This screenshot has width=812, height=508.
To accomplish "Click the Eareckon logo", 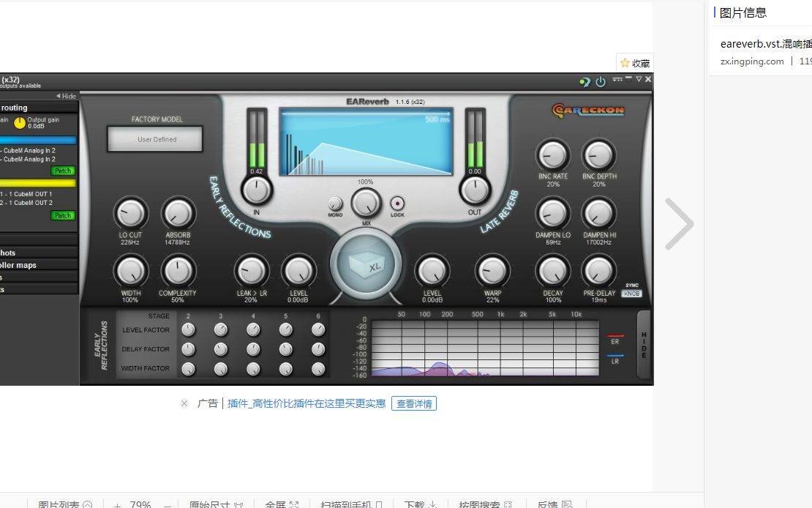I will (587, 111).
